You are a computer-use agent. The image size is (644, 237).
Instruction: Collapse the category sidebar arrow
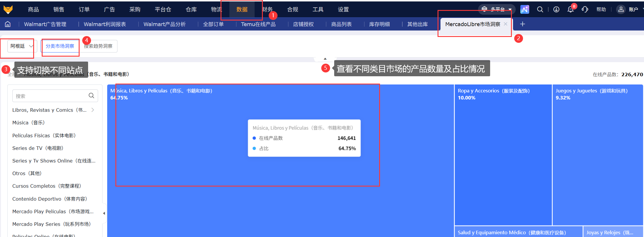click(x=104, y=213)
